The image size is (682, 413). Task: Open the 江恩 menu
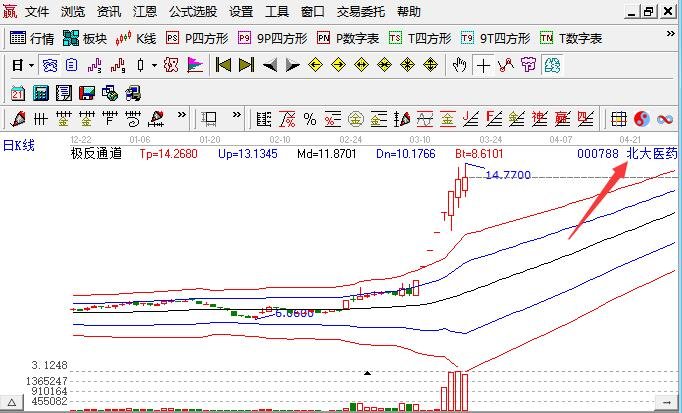pos(145,11)
